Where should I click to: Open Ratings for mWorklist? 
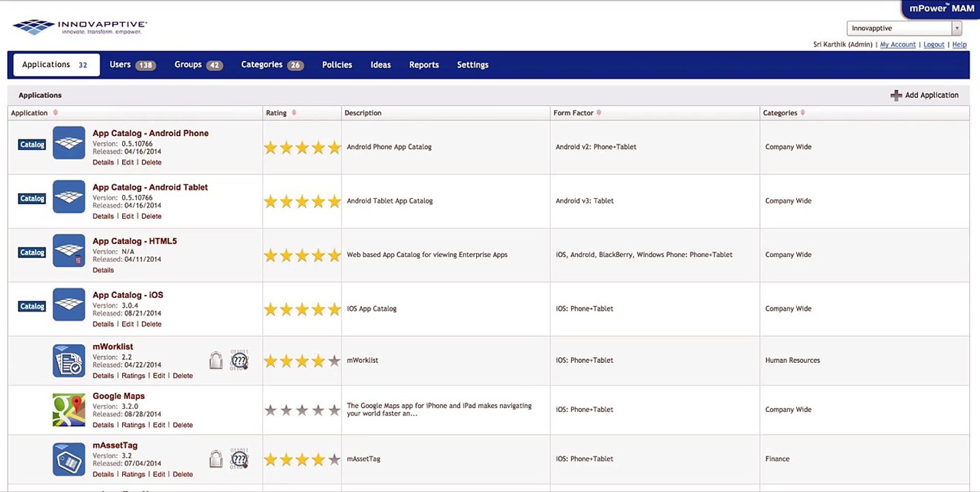pos(133,376)
